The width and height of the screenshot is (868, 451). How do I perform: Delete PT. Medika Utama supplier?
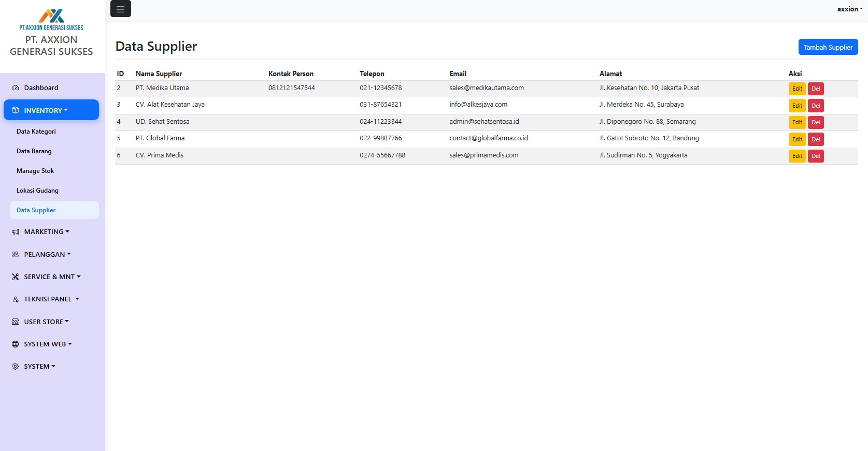[816, 89]
